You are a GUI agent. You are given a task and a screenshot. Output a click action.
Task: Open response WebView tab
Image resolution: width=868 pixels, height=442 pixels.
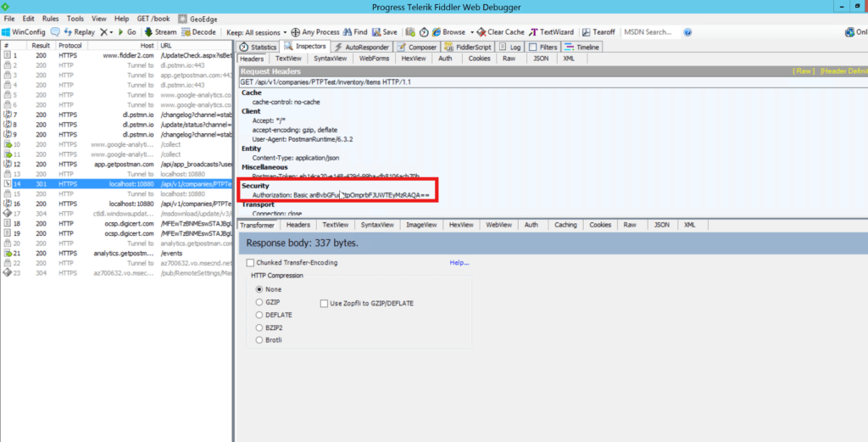click(x=498, y=225)
